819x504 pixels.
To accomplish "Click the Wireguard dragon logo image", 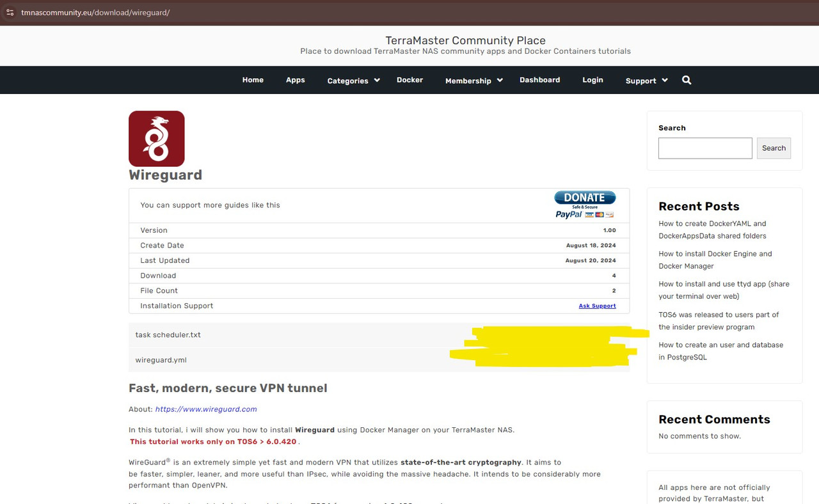I will pyautogui.click(x=157, y=139).
